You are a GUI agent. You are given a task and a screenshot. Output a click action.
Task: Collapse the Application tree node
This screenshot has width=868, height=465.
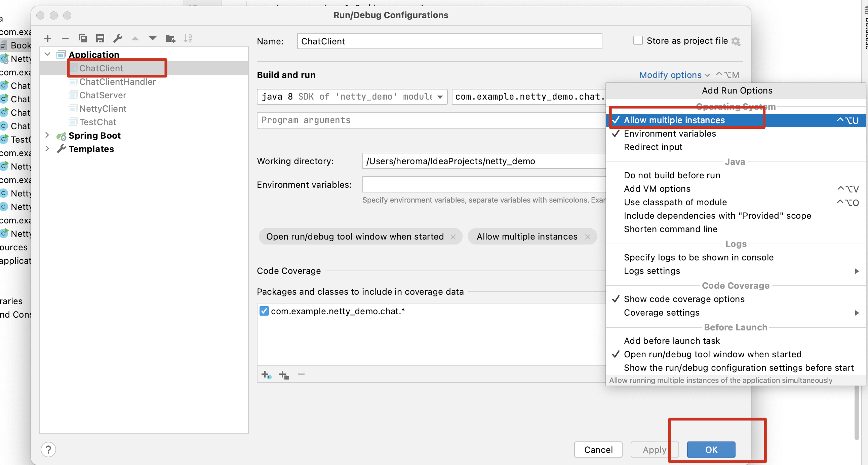coord(47,54)
